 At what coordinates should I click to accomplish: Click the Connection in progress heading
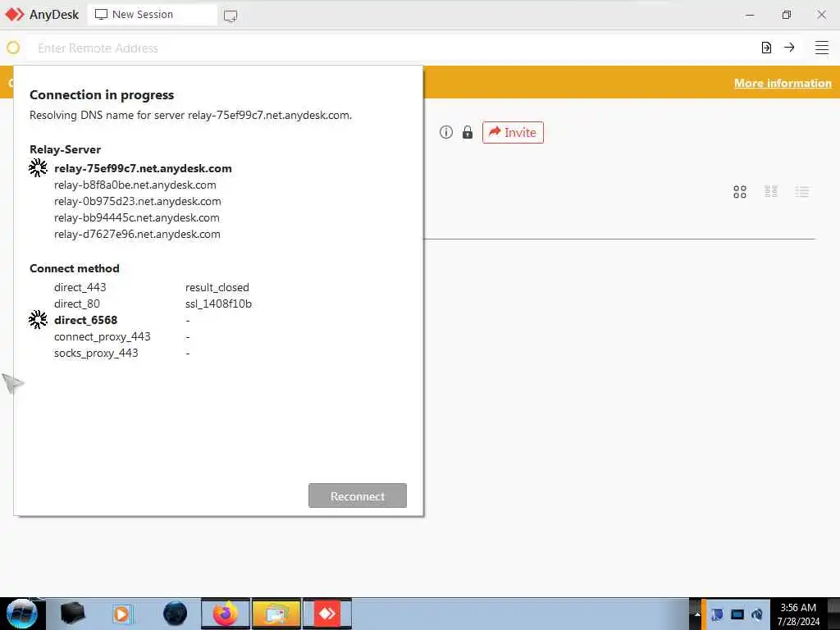coord(102,95)
